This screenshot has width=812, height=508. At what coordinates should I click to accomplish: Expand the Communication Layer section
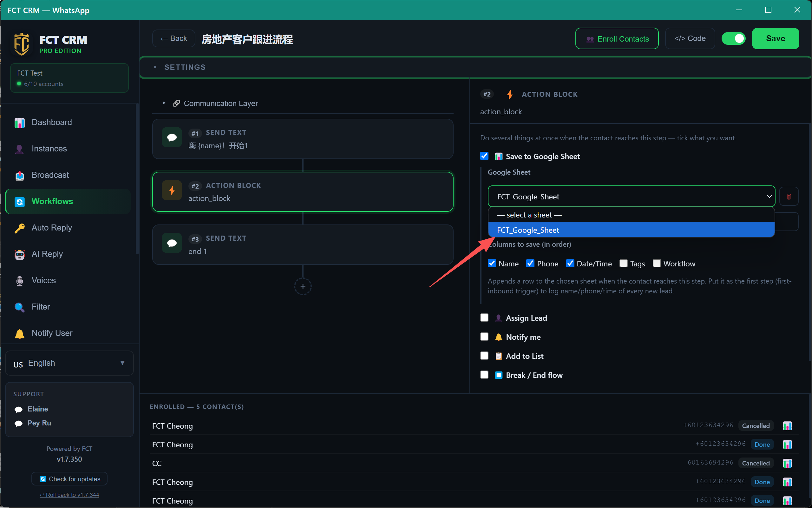pos(303,103)
